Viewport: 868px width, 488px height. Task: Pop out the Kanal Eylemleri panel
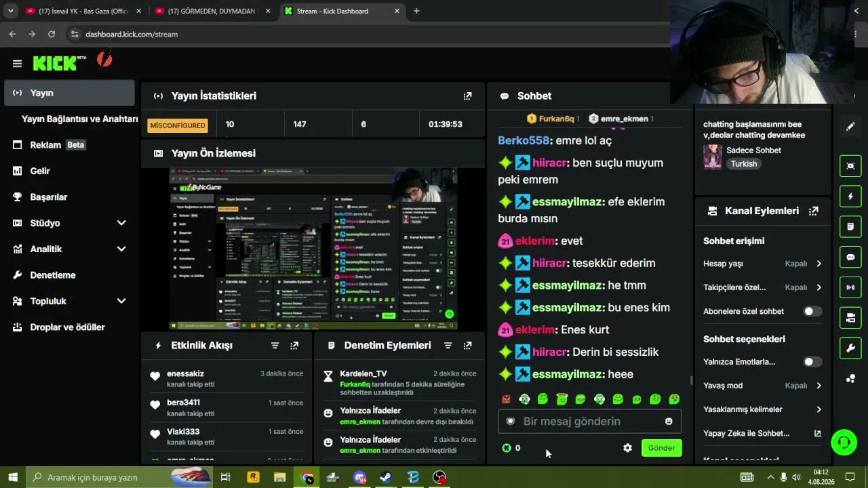[x=814, y=211]
